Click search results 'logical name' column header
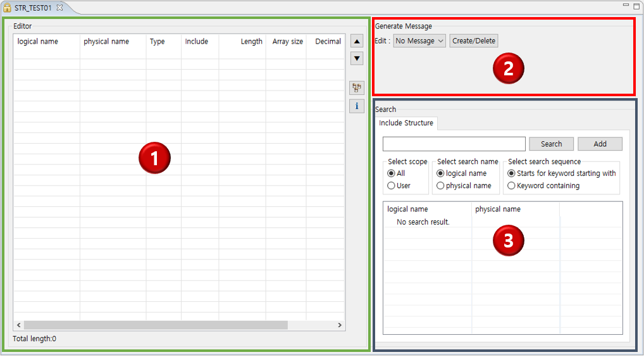Viewport: 644px width, 357px height. [x=428, y=209]
